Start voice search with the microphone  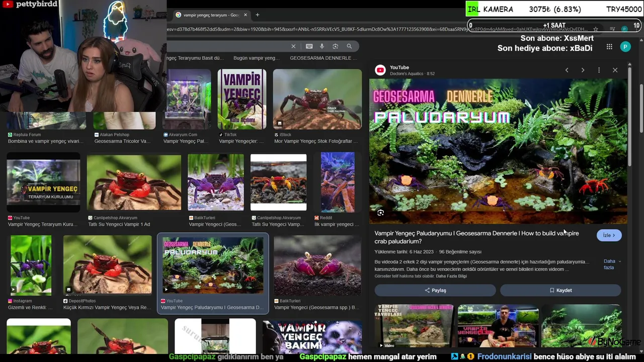[322, 46]
